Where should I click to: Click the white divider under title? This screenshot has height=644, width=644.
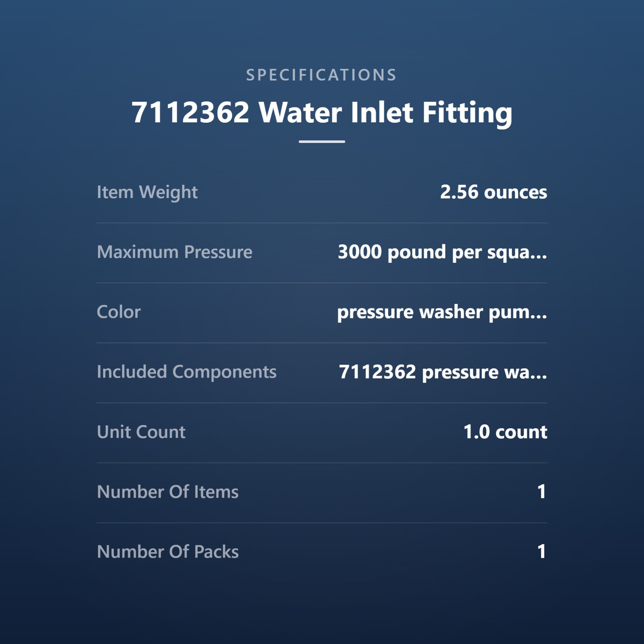322,142
